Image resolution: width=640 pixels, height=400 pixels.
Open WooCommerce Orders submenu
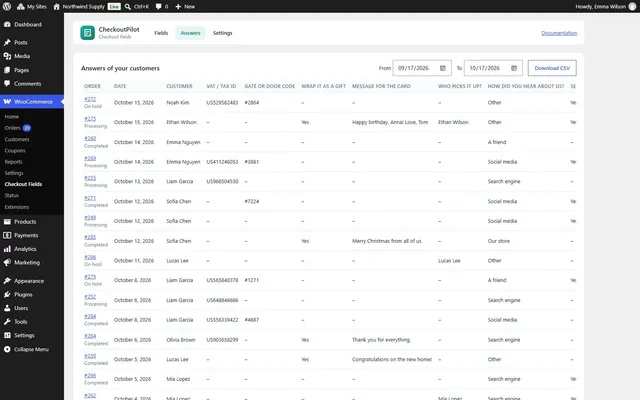click(x=12, y=128)
